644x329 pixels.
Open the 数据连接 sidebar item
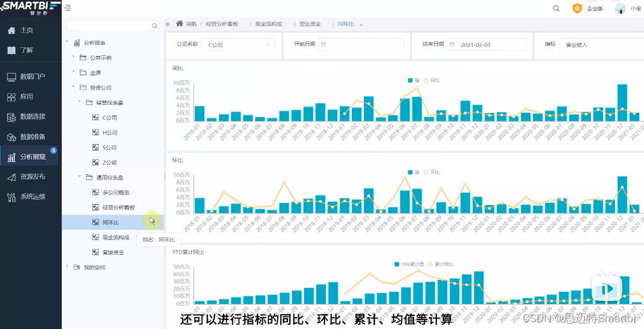(30, 116)
